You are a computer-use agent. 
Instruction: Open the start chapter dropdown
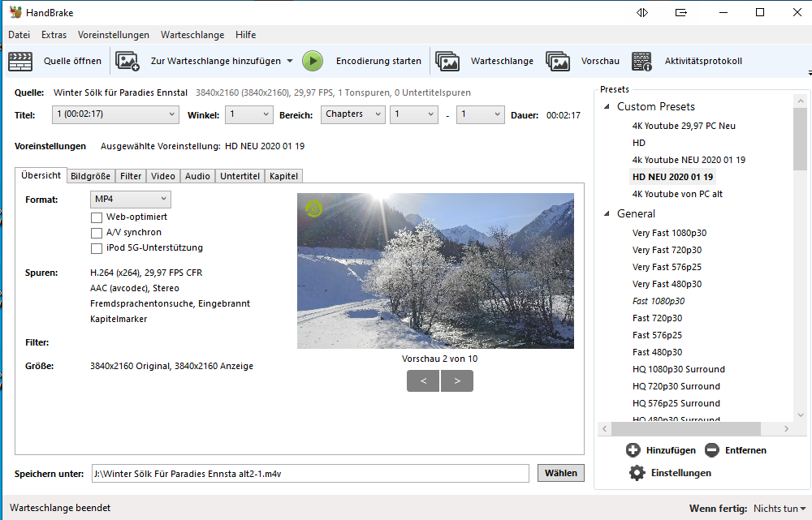[414, 114]
